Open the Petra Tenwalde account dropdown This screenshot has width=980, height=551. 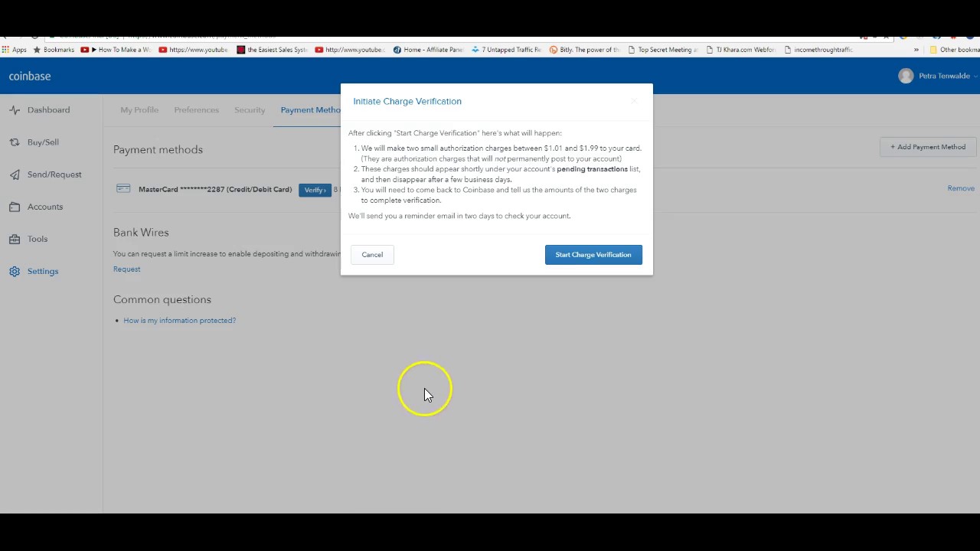938,76
